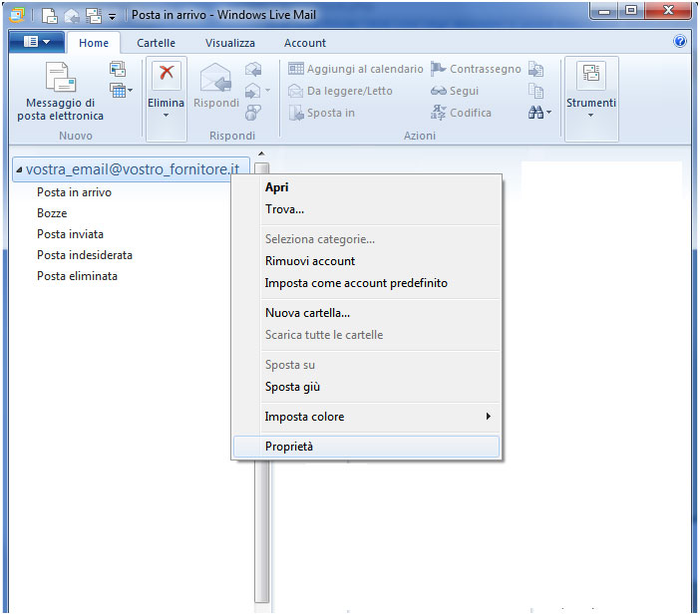Click the instant message icon below Inoltra

click(252, 113)
